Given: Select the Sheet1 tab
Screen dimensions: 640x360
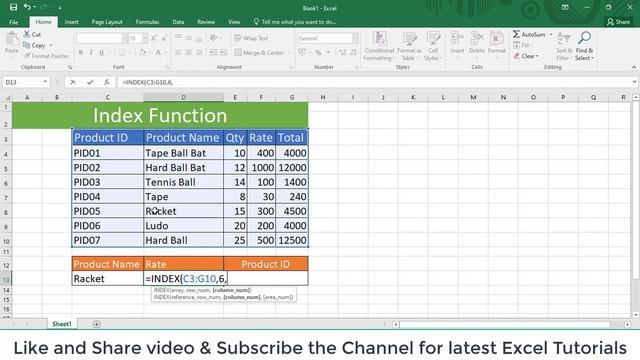Looking at the screenshot, I should 62,324.
